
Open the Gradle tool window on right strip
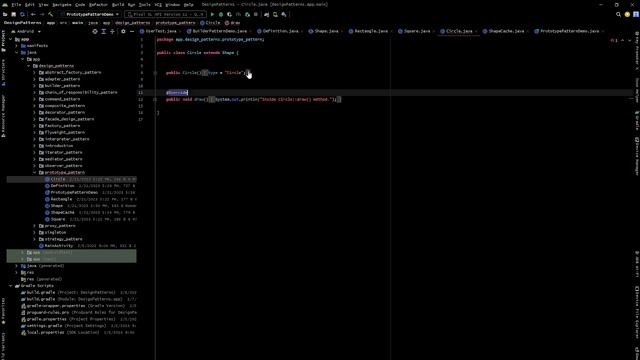[637, 120]
